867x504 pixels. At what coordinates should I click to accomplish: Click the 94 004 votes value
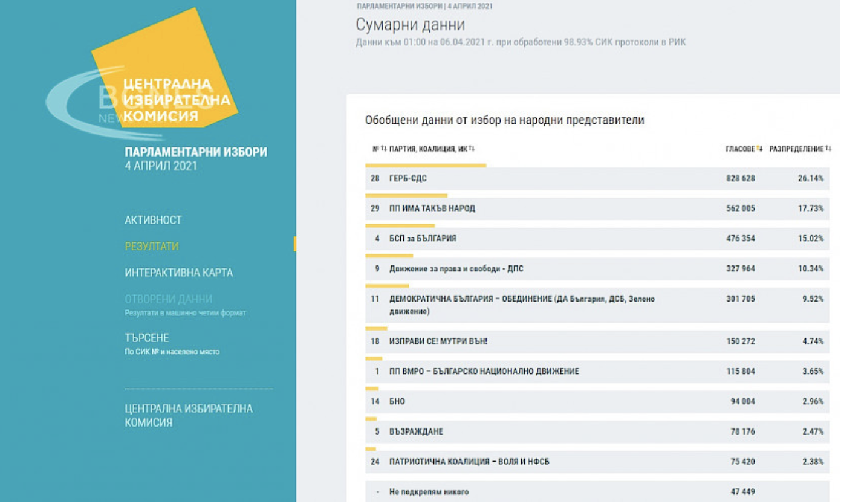(742, 402)
